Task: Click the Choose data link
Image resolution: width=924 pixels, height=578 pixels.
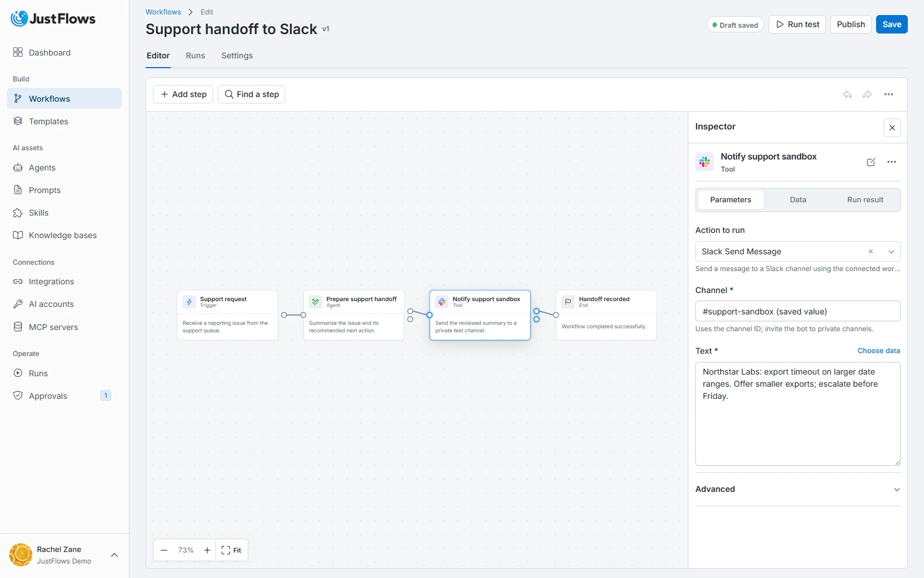Action: pyautogui.click(x=878, y=351)
